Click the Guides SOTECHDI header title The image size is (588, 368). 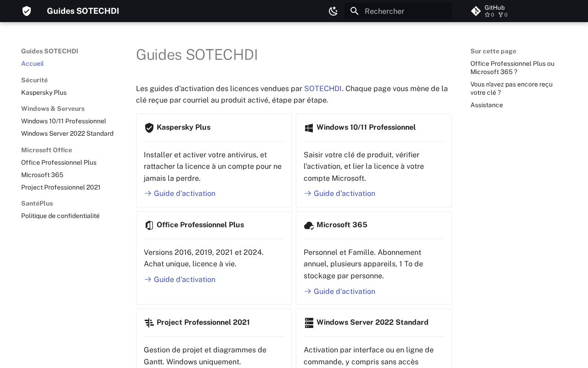click(83, 11)
